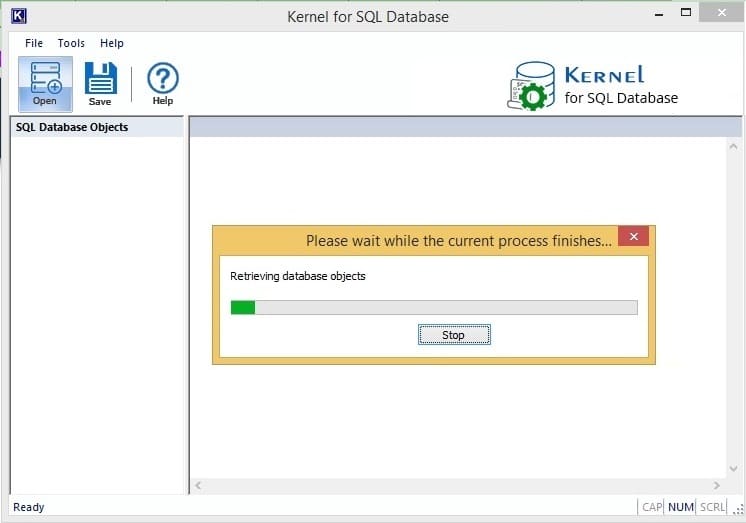The image size is (746, 523).
Task: Open the Tools menu
Action: tap(71, 43)
